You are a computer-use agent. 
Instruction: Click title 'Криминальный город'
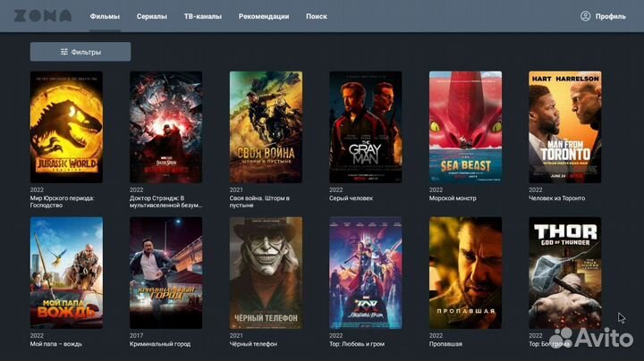coord(160,344)
